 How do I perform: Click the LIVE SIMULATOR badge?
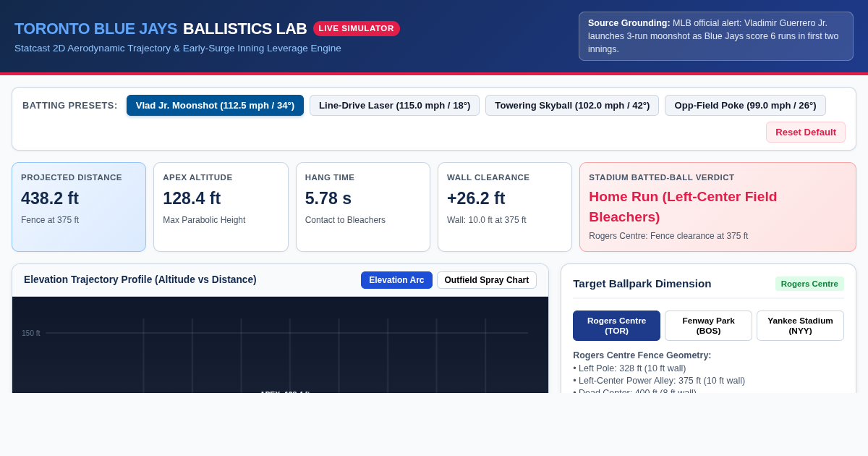(357, 28)
